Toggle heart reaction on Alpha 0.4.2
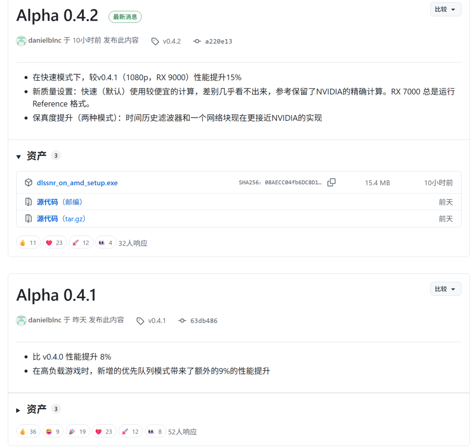The width and height of the screenshot is (476, 448). coord(55,243)
